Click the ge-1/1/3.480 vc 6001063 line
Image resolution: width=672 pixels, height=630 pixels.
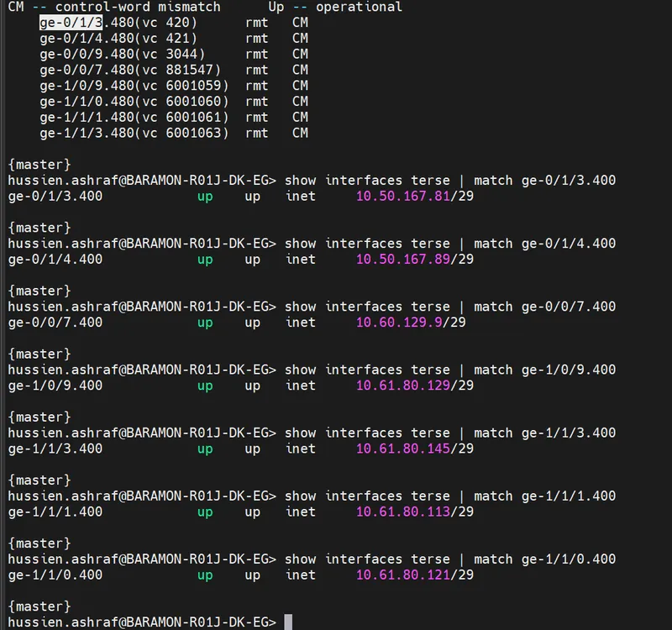[174, 133]
